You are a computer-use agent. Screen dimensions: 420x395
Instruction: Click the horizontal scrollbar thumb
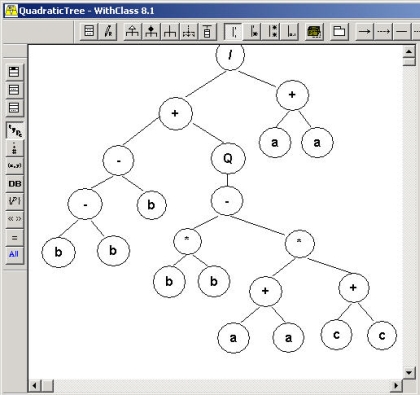47,386
